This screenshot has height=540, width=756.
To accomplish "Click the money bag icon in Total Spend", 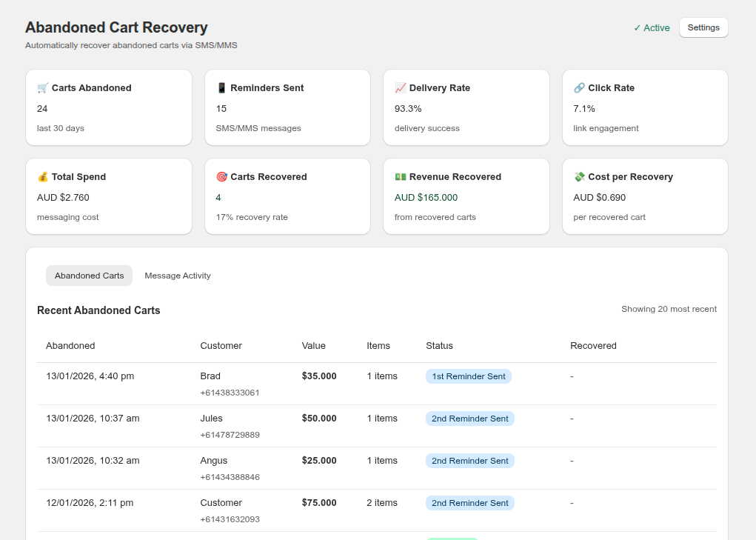I will point(42,177).
